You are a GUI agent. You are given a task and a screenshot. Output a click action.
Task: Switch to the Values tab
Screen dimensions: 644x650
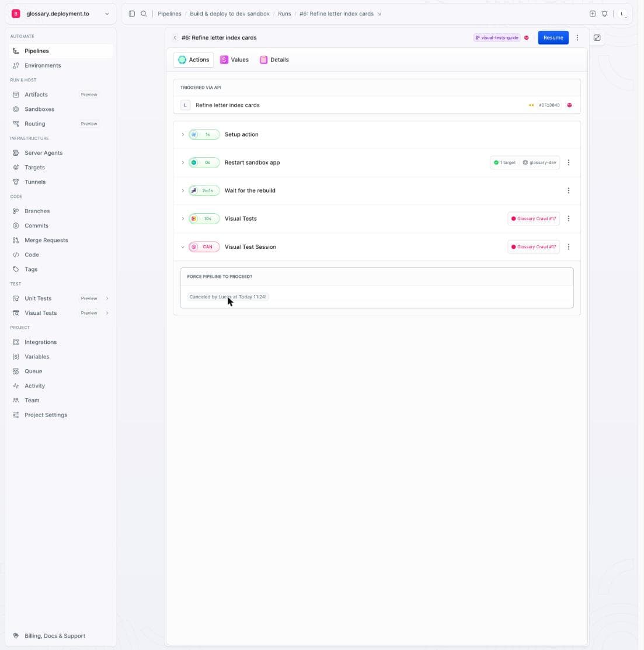pyautogui.click(x=235, y=60)
